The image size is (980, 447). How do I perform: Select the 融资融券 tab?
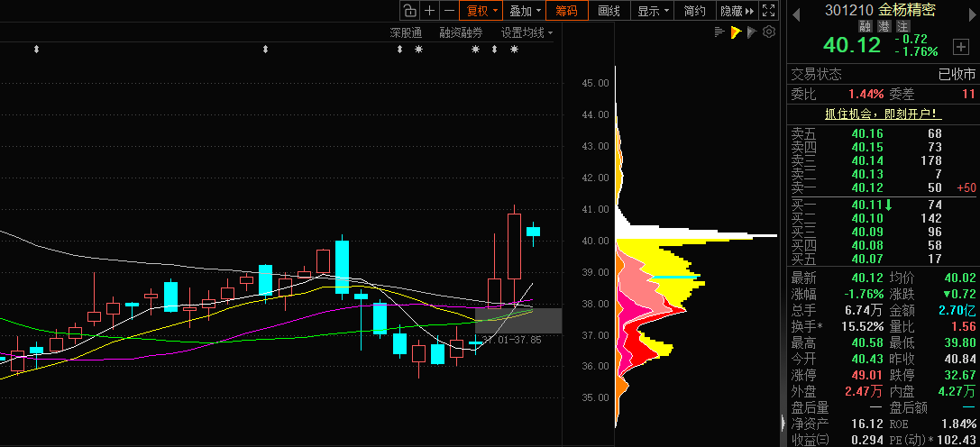coord(462,33)
